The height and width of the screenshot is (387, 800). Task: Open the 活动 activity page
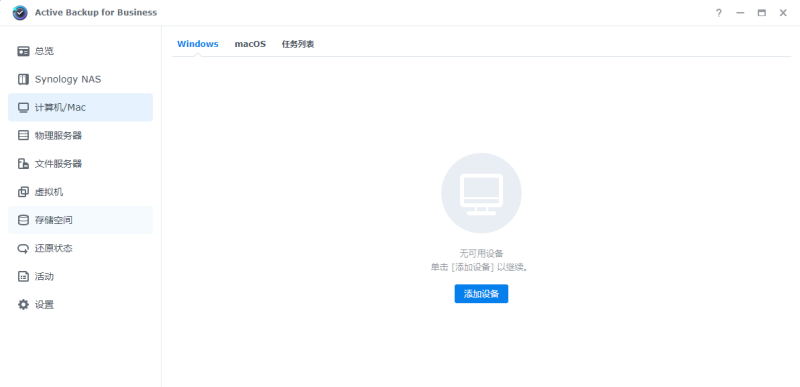coord(81,277)
